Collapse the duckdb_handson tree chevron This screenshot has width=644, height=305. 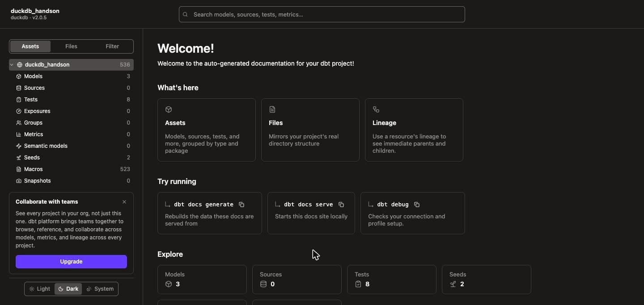coord(12,65)
